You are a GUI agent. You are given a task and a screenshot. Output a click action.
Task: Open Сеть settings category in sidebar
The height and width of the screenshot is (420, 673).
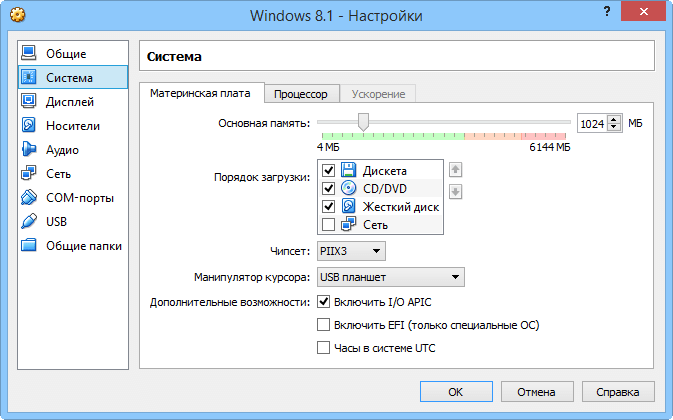(73, 173)
